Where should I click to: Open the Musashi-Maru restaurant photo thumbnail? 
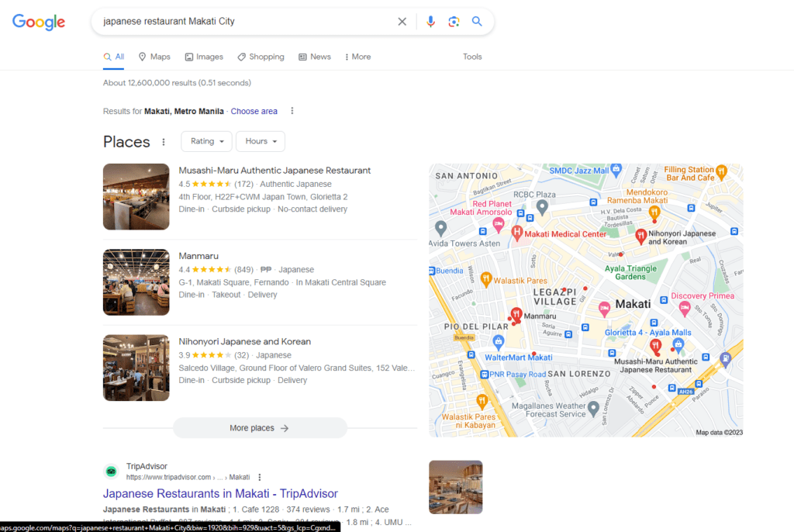coord(136,197)
